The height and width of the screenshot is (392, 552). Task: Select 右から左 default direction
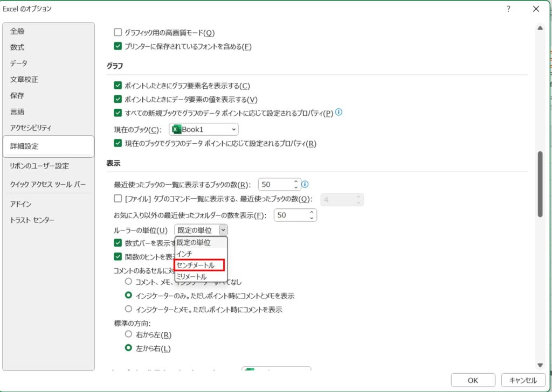[128, 334]
